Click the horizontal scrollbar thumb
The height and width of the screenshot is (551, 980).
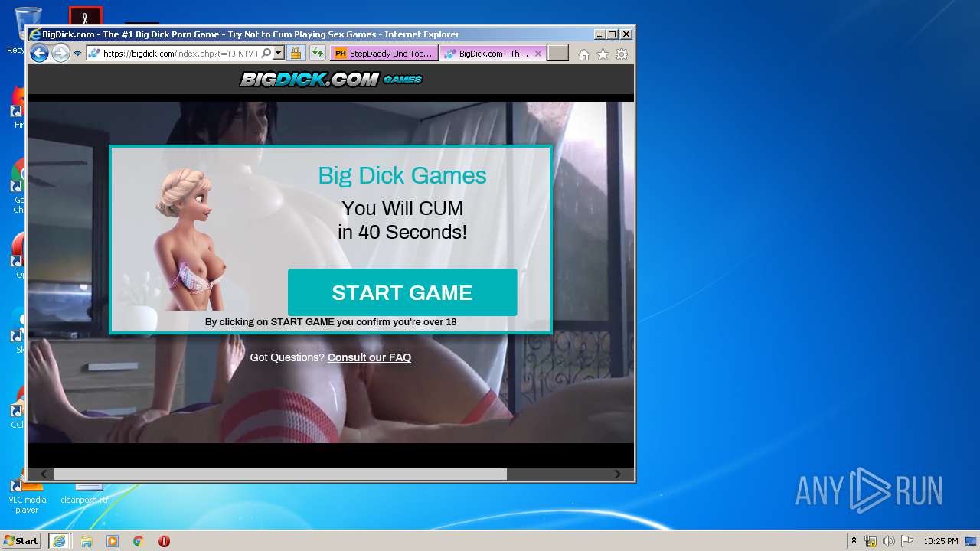coord(279,474)
